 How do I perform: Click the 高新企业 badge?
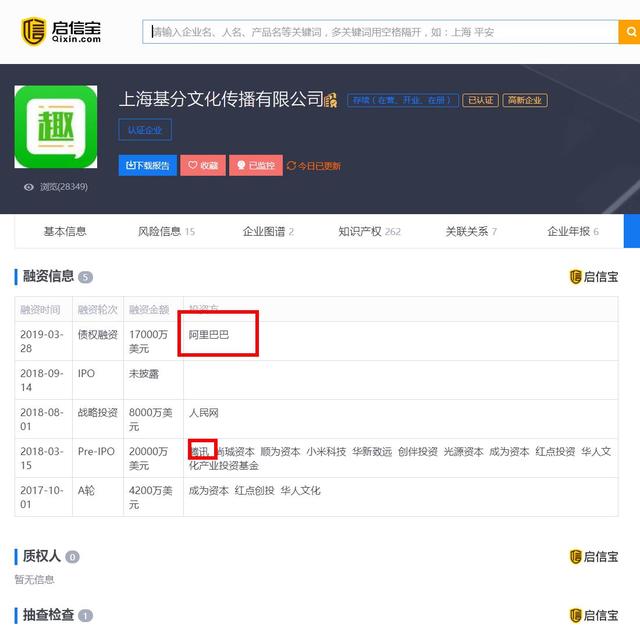point(525,100)
